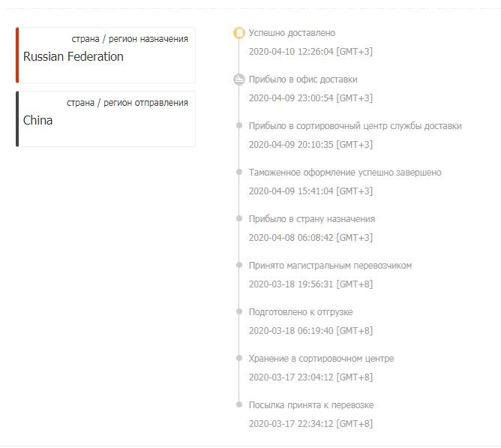Click the 2020-03-17 22:34:12 timestamp
The image size is (501, 448).
coord(310,424)
